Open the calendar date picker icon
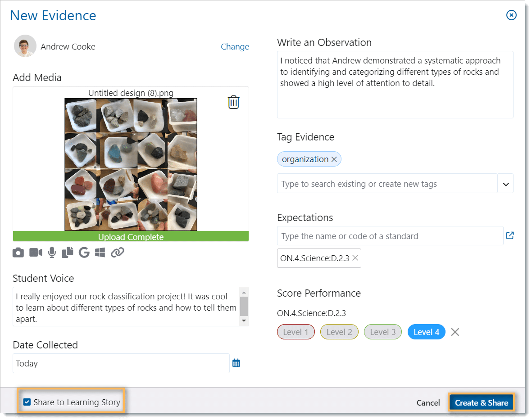Screen dimensions: 532x420 pyautogui.click(x=236, y=363)
